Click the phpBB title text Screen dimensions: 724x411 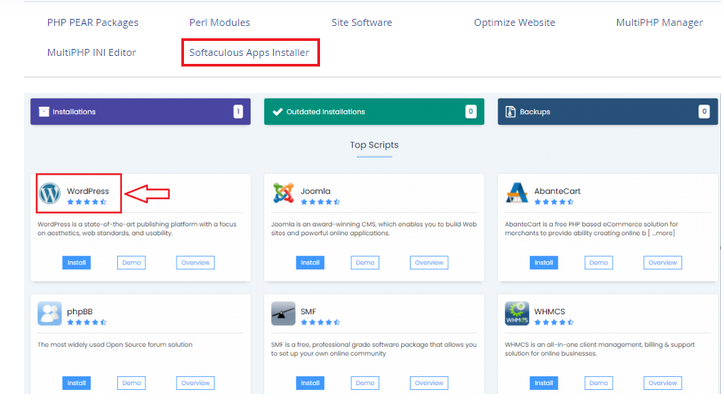[x=80, y=312]
